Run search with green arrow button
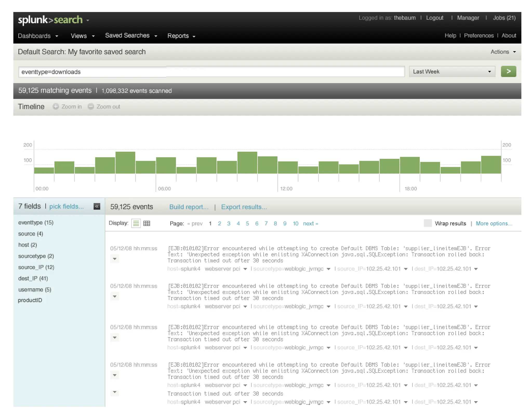Viewport: 532px width, 411px height. coord(508,71)
